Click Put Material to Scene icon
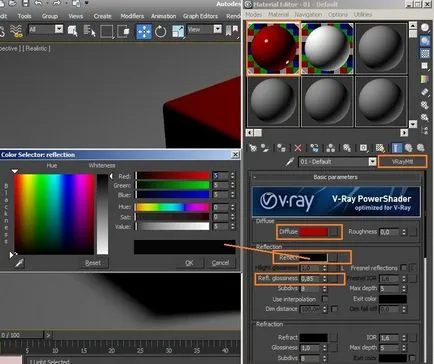The image size is (434, 364). [x=265, y=148]
